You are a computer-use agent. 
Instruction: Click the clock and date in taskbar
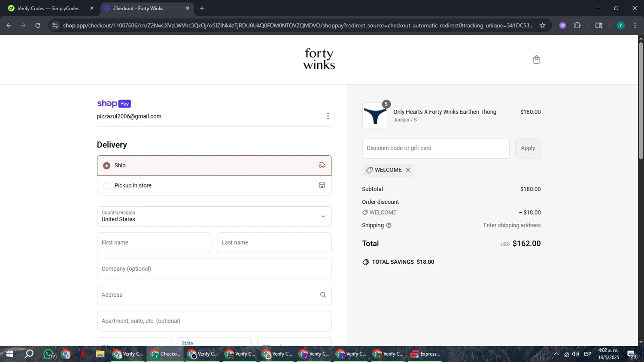click(x=608, y=354)
